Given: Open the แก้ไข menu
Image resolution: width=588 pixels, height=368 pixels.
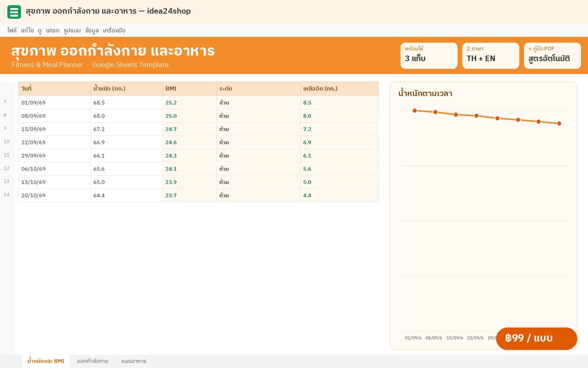Looking at the screenshot, I should [27, 30].
